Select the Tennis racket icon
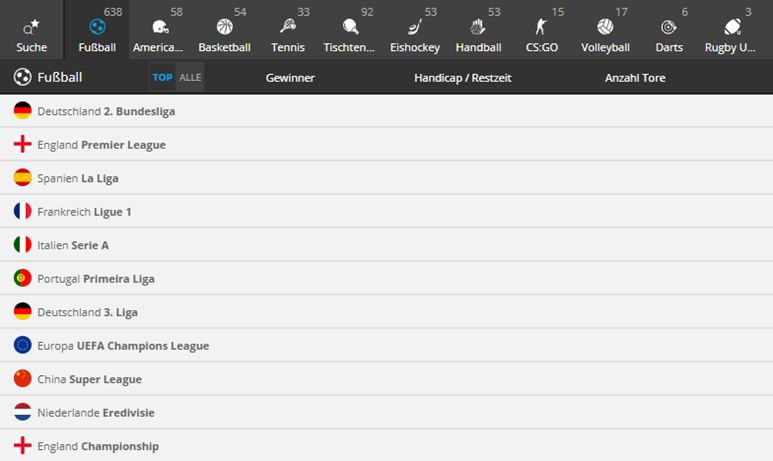Image resolution: width=773 pixels, height=461 pixels. [x=288, y=26]
